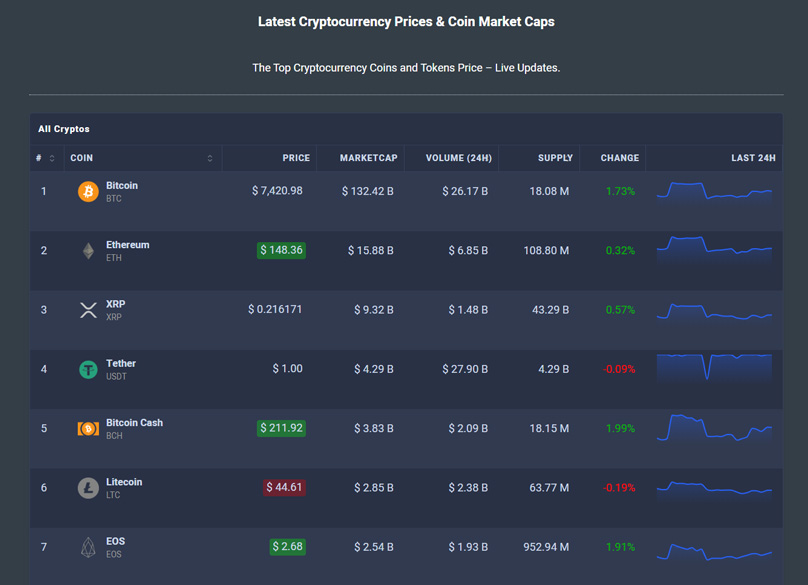Click the MARKETCAP column header
This screenshot has height=585, width=808.
coord(368,158)
